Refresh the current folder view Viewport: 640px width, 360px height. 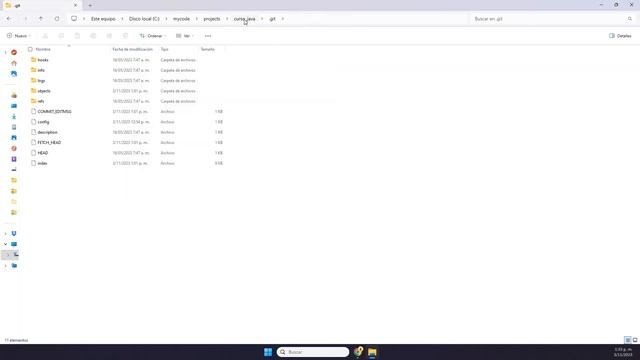pos(57,19)
